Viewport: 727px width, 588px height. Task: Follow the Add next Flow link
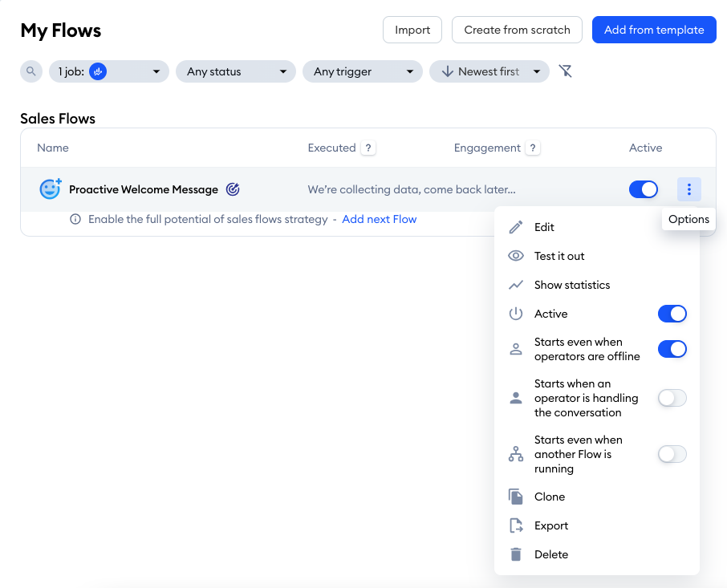tap(380, 219)
